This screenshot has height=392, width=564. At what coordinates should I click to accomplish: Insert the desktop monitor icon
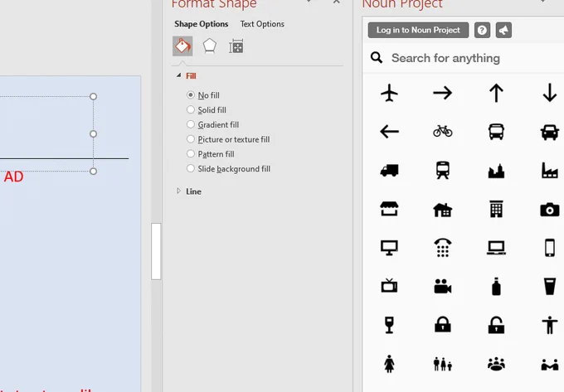coord(389,248)
